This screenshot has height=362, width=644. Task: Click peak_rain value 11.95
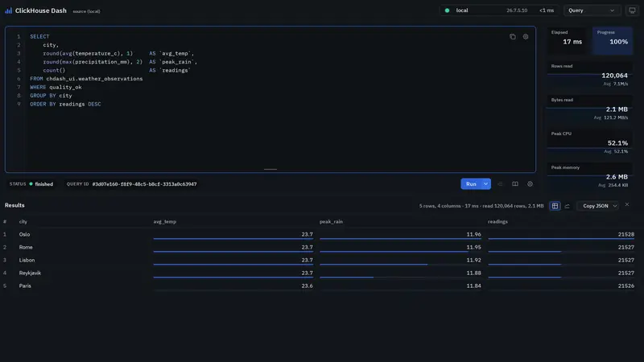473,247
